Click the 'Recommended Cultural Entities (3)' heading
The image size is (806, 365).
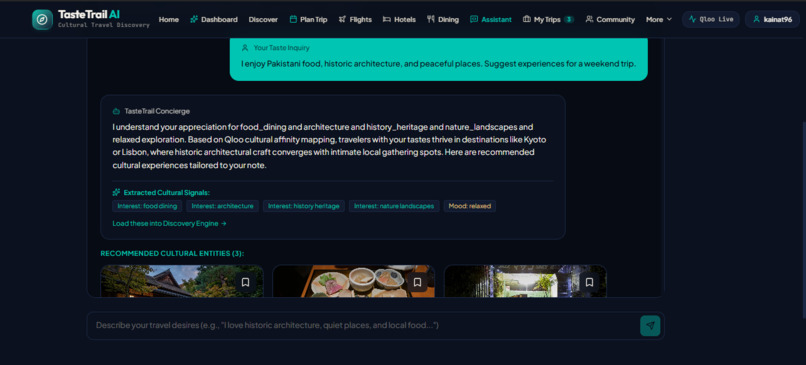click(x=172, y=253)
